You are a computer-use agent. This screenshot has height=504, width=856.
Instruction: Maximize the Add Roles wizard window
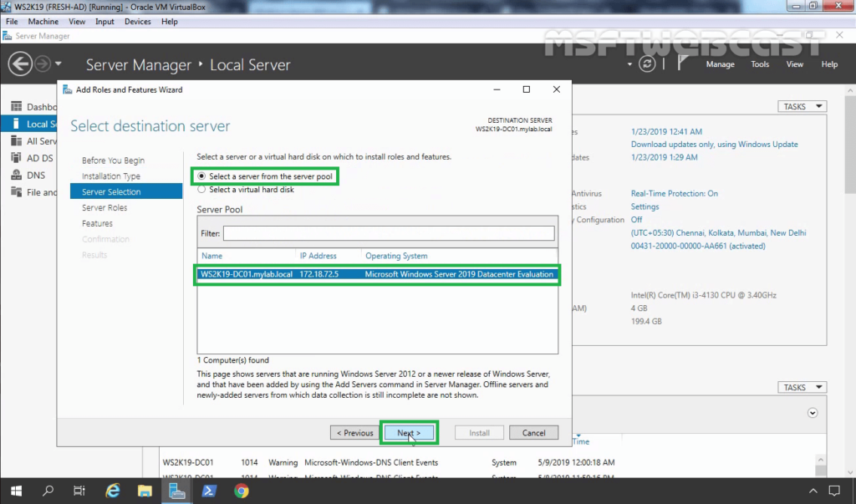pyautogui.click(x=527, y=89)
